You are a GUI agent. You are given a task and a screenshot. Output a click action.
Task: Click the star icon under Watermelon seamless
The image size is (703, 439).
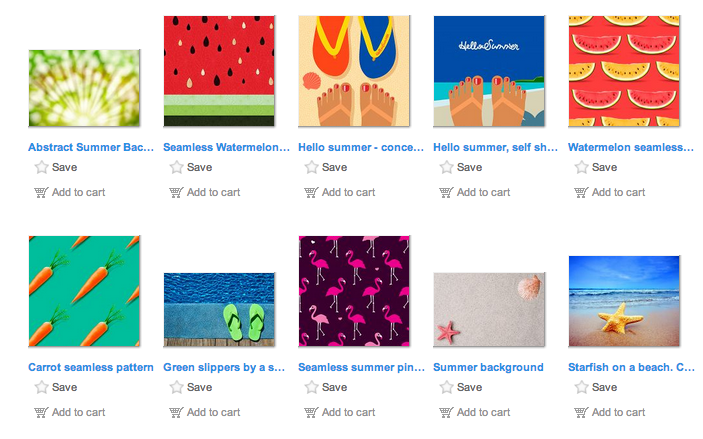[581, 167]
